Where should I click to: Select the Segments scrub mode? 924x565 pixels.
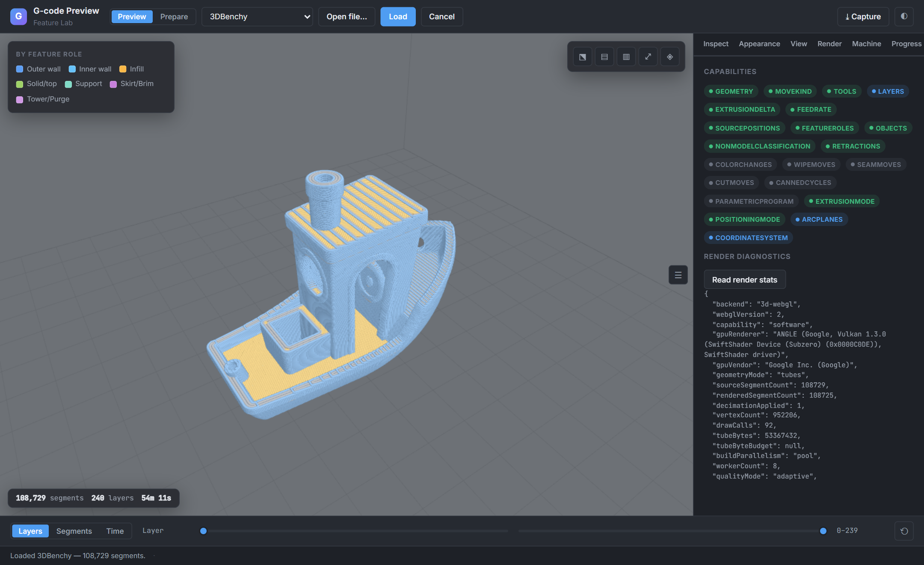pyautogui.click(x=74, y=531)
